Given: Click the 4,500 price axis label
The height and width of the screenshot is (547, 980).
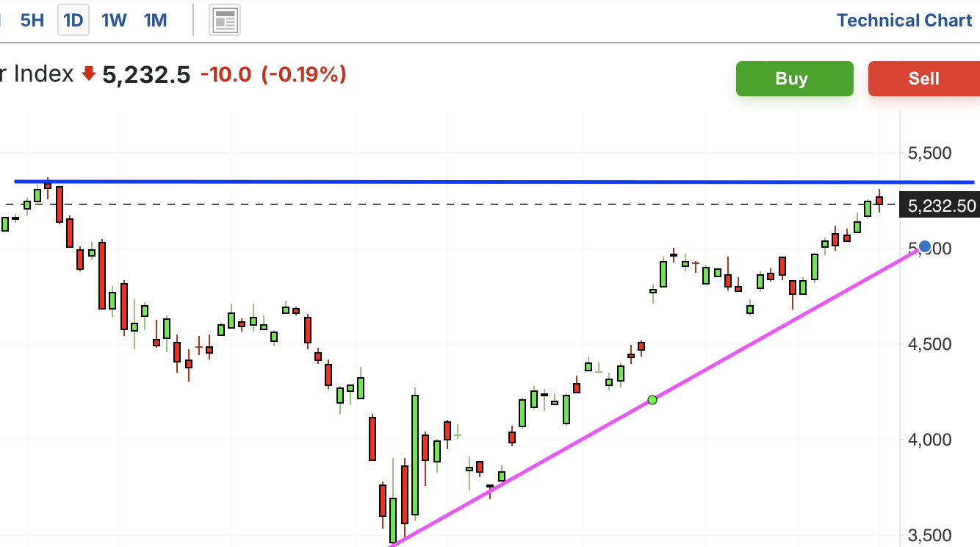Looking at the screenshot, I should pyautogui.click(x=929, y=344).
